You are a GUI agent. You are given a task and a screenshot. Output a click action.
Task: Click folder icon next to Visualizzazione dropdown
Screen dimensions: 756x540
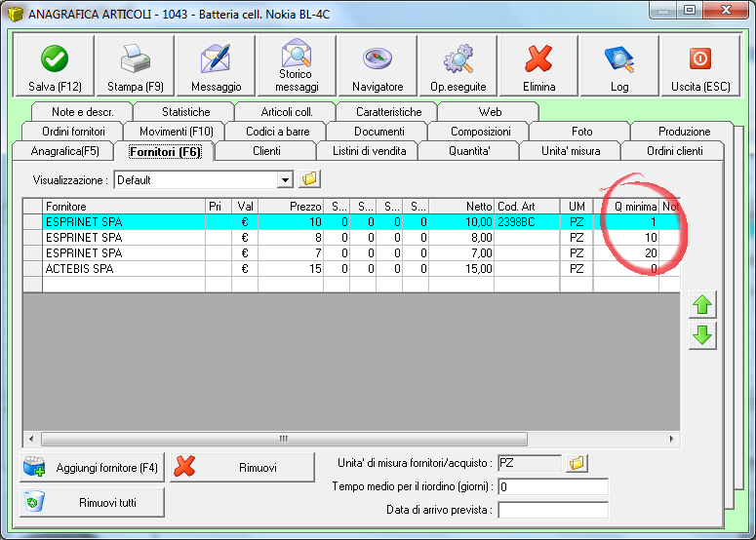click(309, 179)
